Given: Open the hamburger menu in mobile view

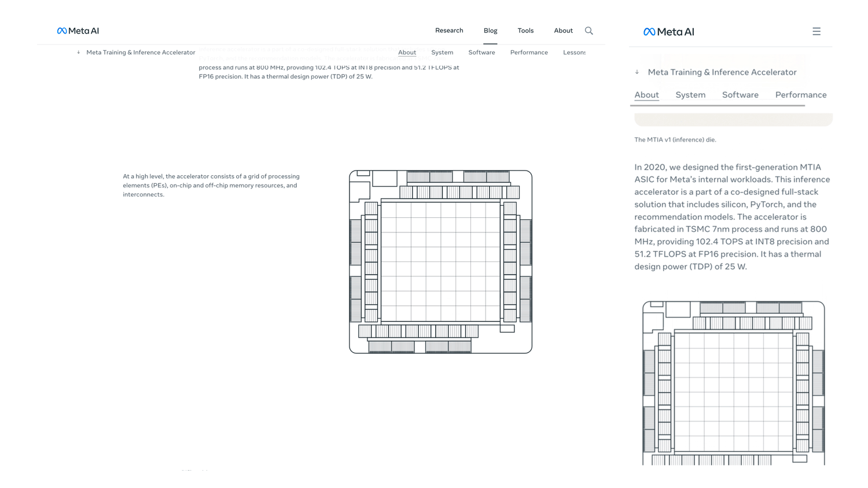Looking at the screenshot, I should [816, 31].
